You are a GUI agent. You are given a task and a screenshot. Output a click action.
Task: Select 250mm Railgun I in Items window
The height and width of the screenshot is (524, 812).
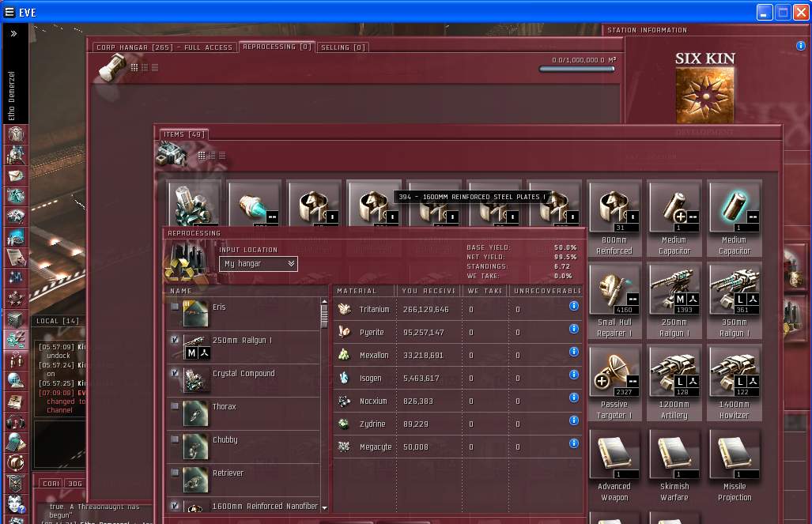pyautogui.click(x=674, y=301)
